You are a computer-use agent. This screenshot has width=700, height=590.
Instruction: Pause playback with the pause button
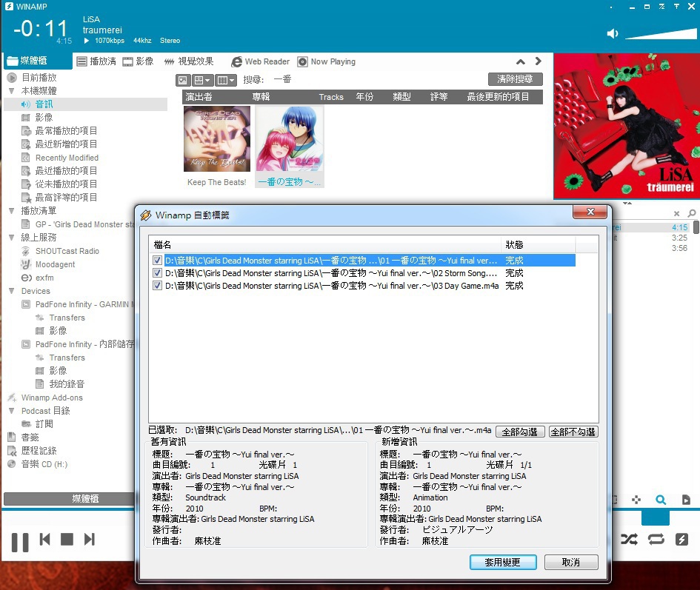pyautogui.click(x=20, y=542)
